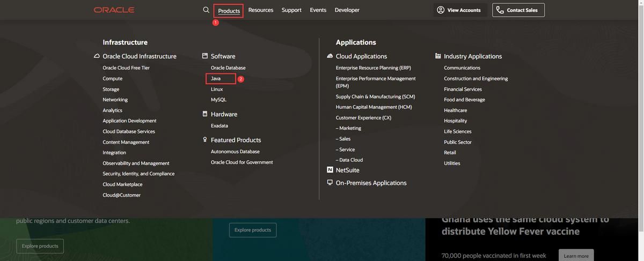
Task: Expand the Support menu
Action: tap(291, 10)
